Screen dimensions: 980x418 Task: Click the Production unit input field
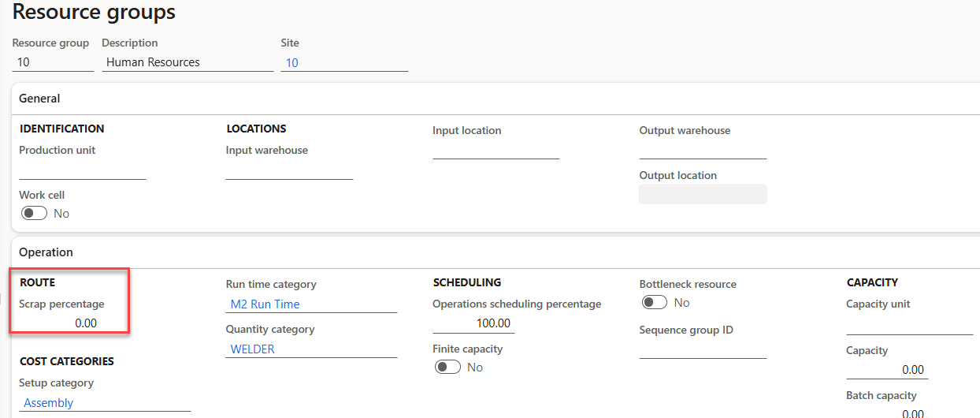click(x=83, y=170)
